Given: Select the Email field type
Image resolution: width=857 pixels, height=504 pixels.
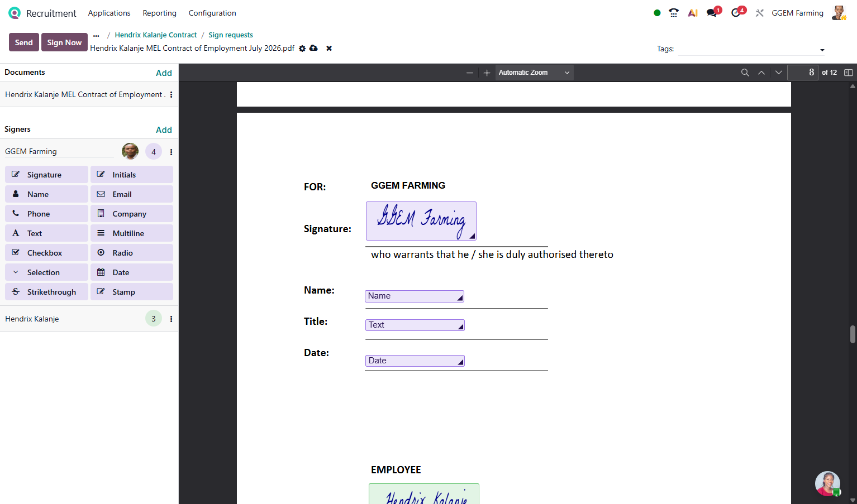Looking at the screenshot, I should coord(132,194).
